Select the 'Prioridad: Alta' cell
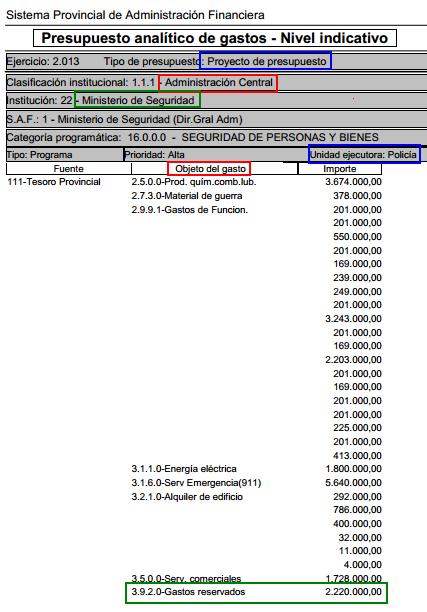Screen dimensions: 427x612 pos(154,155)
